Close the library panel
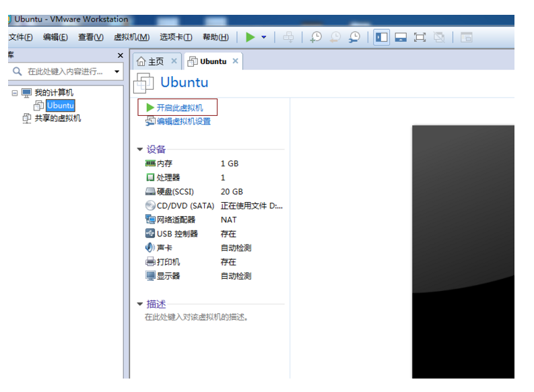 point(121,55)
